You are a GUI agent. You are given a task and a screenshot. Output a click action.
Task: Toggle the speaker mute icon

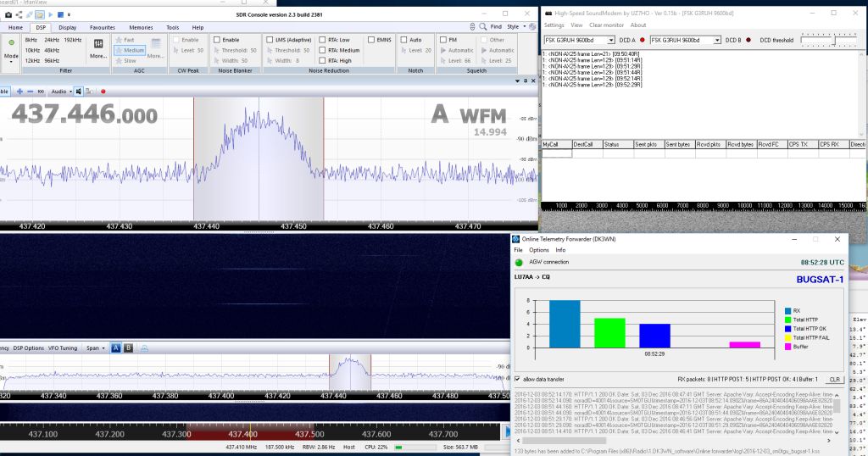[79, 92]
